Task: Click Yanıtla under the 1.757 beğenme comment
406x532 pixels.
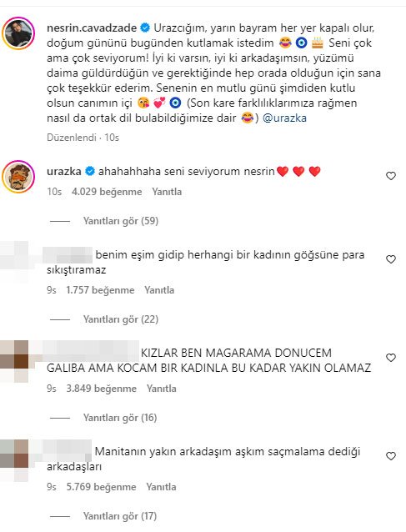Action: point(159,290)
